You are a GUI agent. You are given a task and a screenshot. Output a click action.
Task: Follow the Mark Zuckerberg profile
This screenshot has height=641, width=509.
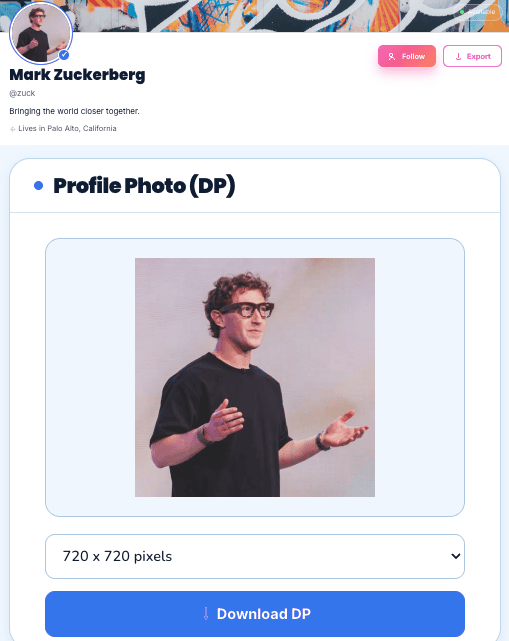point(407,56)
